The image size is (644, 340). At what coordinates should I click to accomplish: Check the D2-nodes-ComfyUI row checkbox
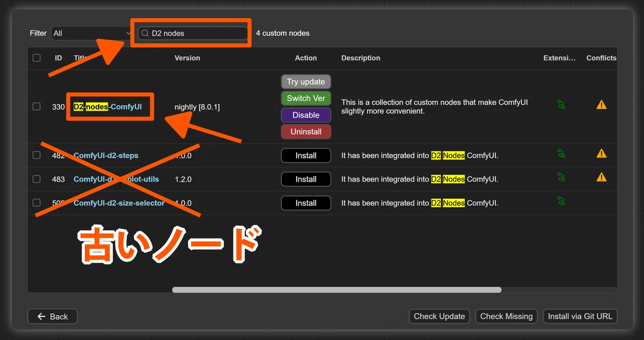point(36,107)
